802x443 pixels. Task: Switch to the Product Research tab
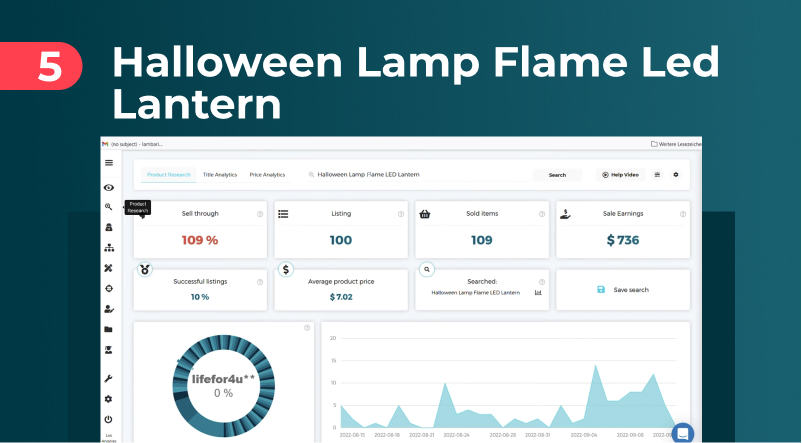point(169,175)
